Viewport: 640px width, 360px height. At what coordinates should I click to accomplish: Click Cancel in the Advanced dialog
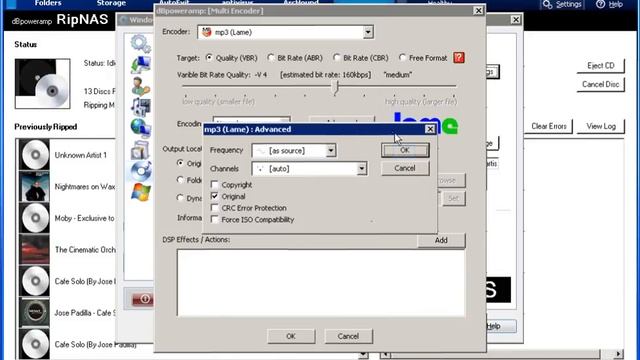point(405,168)
